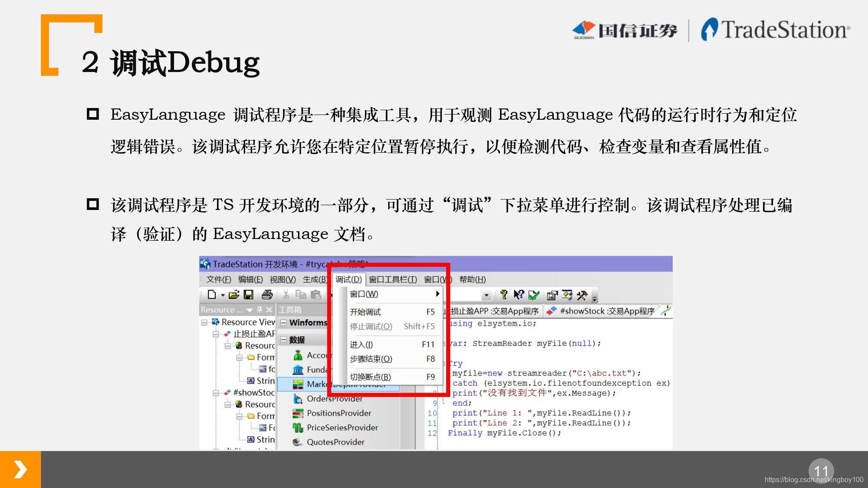The height and width of the screenshot is (488, 868).
Task: Click the TradeStation development environment title icon
Action: coord(205,264)
